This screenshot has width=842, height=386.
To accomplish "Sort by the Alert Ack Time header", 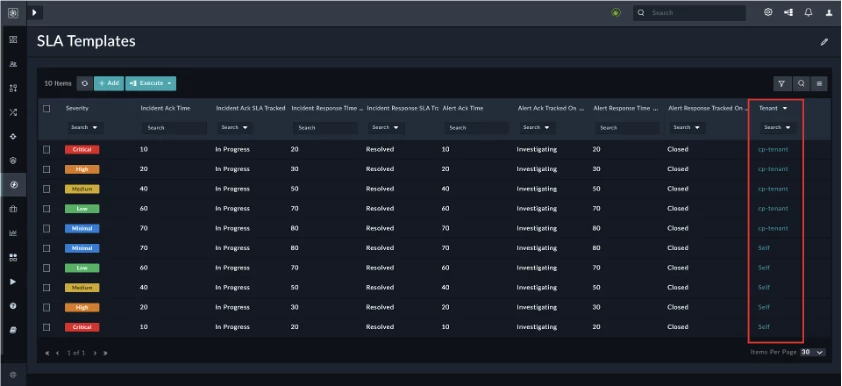I will point(463,108).
